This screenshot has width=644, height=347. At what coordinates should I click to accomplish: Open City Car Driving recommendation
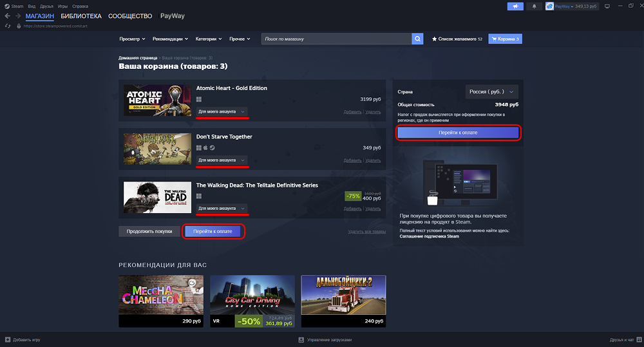point(252,301)
